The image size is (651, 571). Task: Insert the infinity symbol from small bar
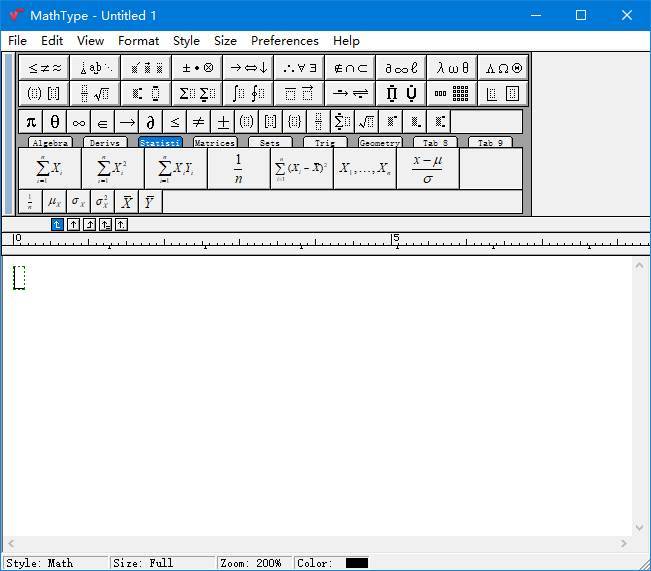78,122
